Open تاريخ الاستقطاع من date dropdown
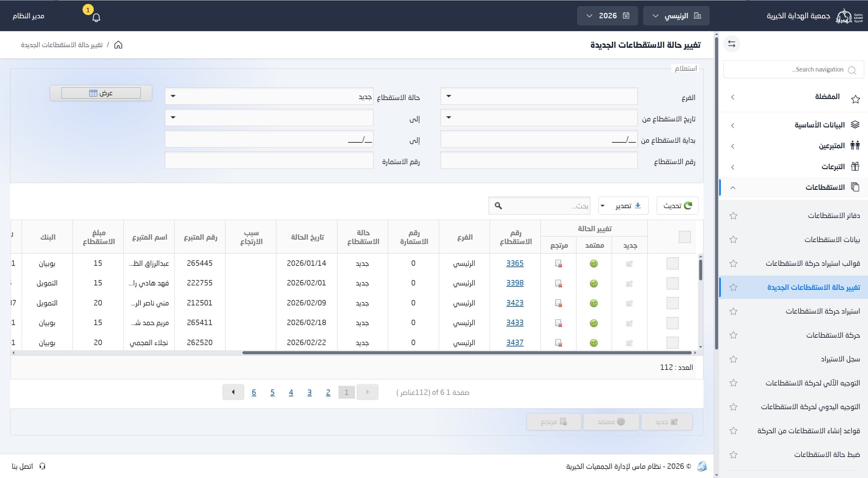Image resolution: width=868 pixels, height=478 pixels. [539, 118]
